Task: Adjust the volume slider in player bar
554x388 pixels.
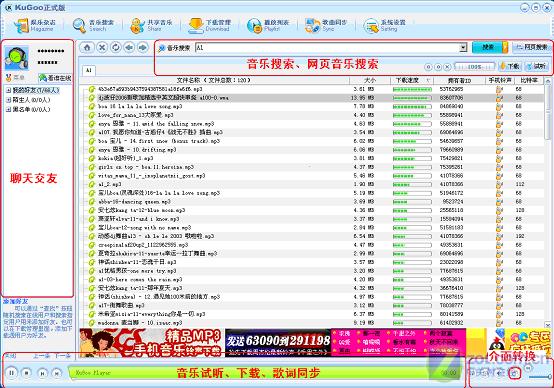Action: tap(541, 377)
